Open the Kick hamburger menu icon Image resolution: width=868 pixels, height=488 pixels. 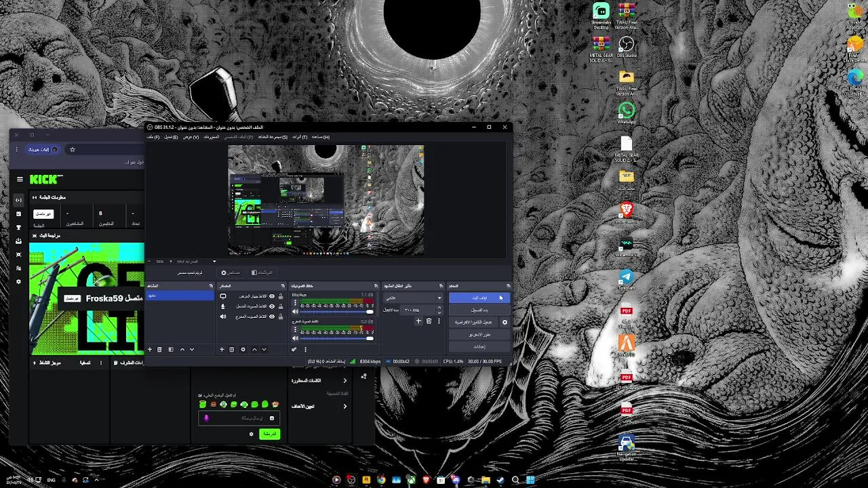coord(20,180)
